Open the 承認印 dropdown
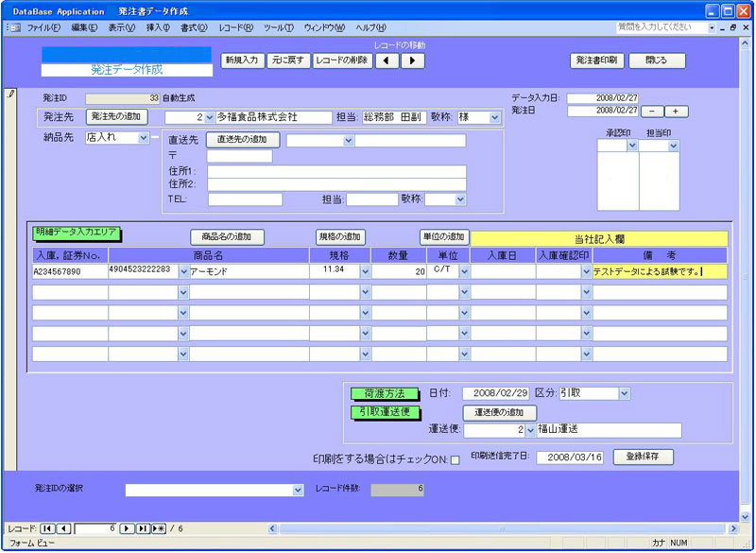Screen dimensions: 756x553 point(632,146)
